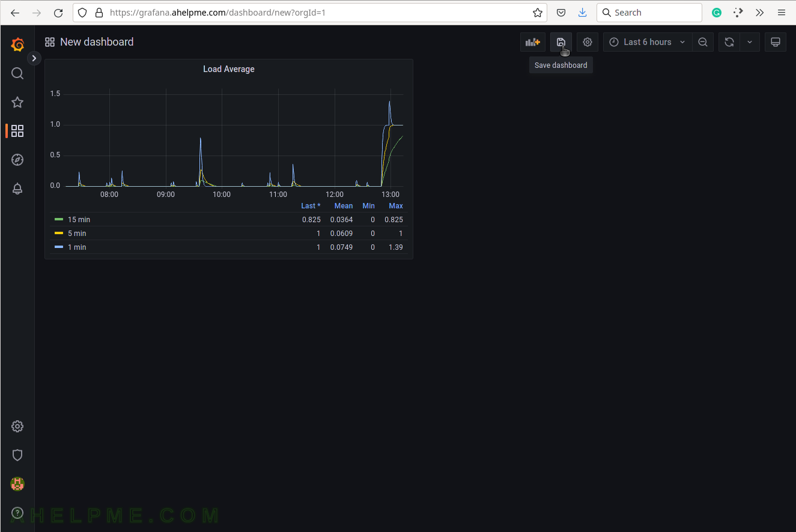Open the Search dashboards magnifier icon
The width and height of the screenshot is (796, 532).
point(17,73)
